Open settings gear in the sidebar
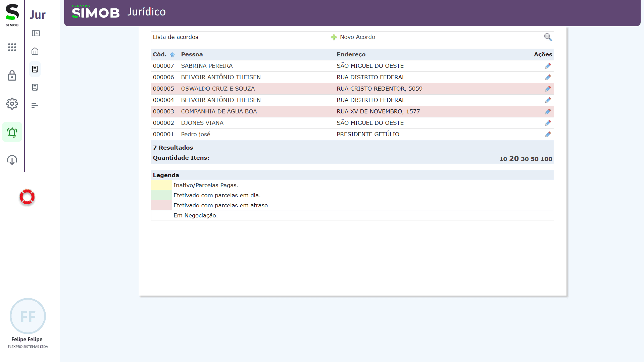This screenshot has height=362, width=644. pyautogui.click(x=12, y=104)
